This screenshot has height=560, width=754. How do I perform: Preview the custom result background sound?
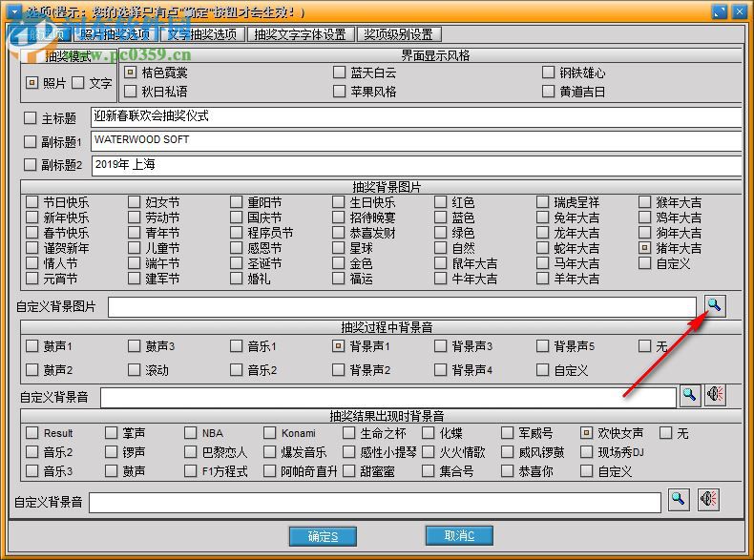[709, 500]
